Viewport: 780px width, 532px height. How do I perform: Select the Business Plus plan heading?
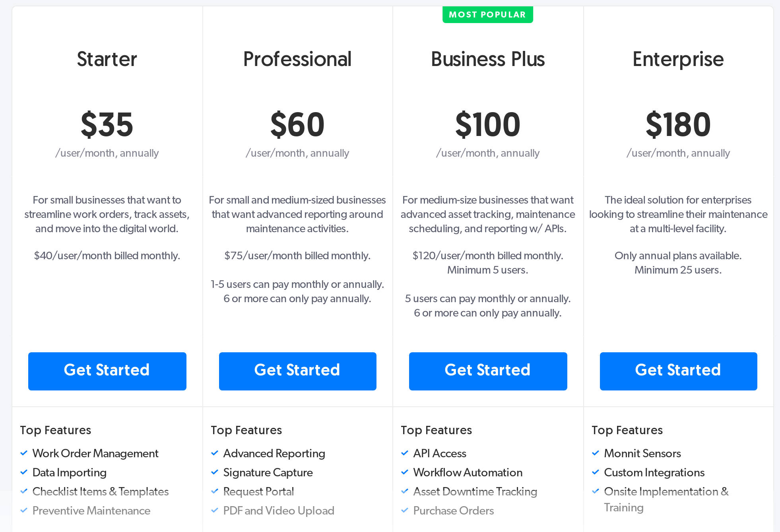click(487, 59)
